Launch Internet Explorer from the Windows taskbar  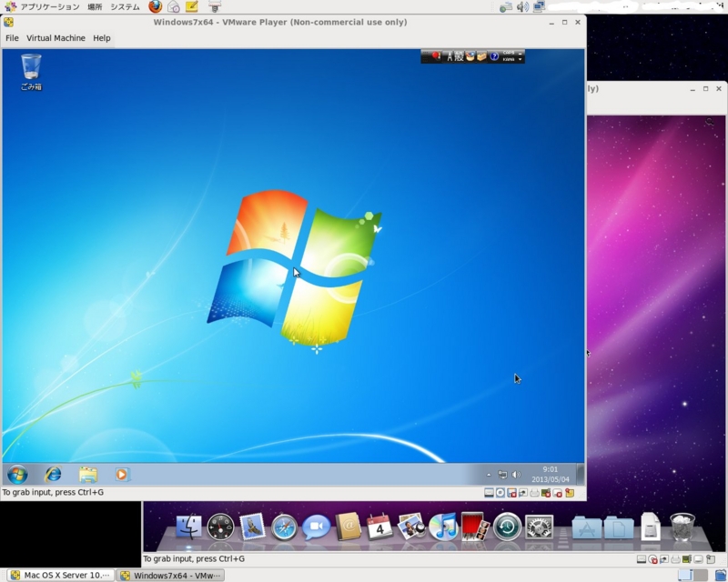click(x=53, y=475)
